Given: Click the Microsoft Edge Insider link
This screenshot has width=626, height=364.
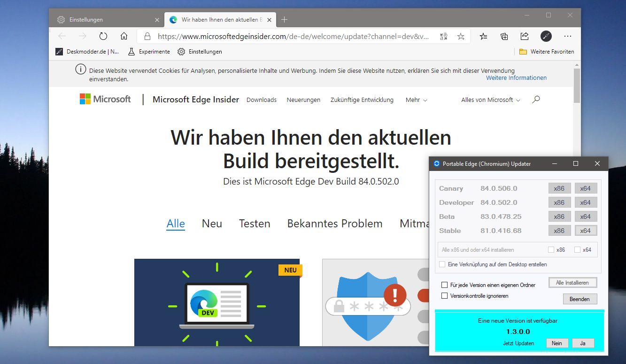Looking at the screenshot, I should click(196, 100).
